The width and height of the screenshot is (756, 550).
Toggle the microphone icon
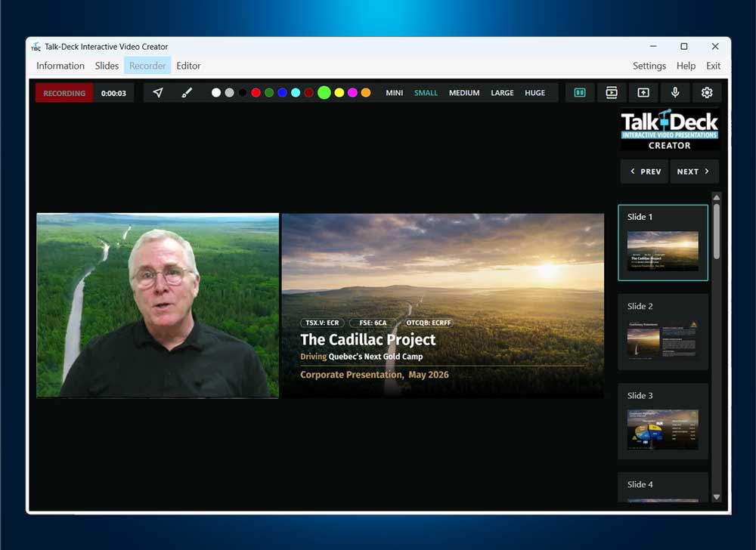pos(675,92)
